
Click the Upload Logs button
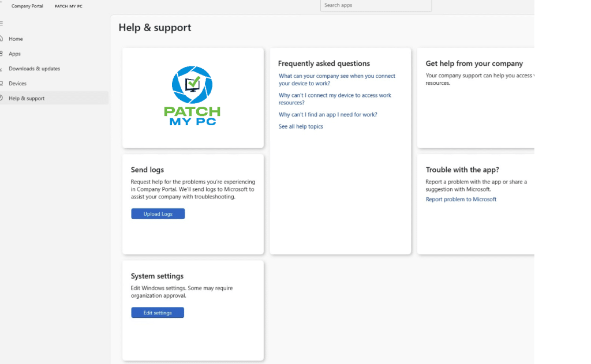158,213
